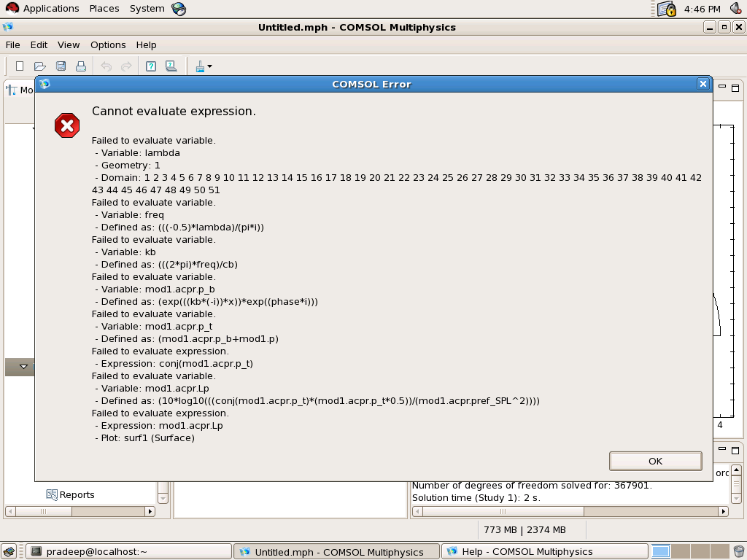The width and height of the screenshot is (747, 560).
Task: Click the volume icon in top panel
Action: [735, 8]
